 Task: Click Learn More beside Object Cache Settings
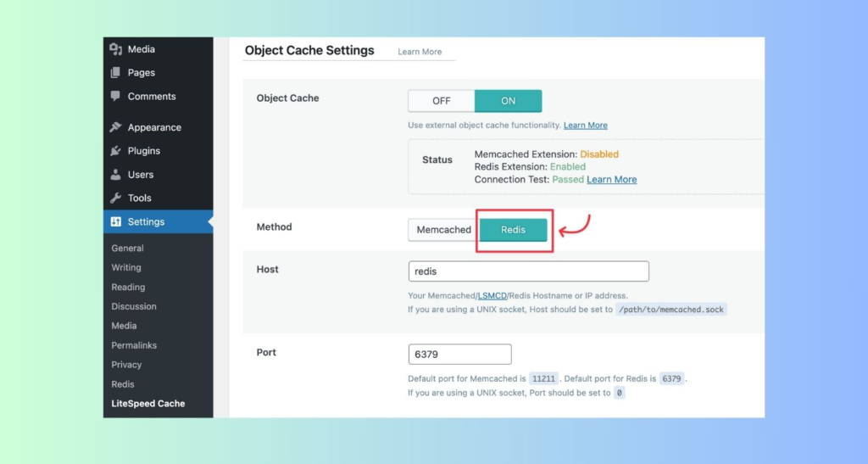tap(420, 52)
